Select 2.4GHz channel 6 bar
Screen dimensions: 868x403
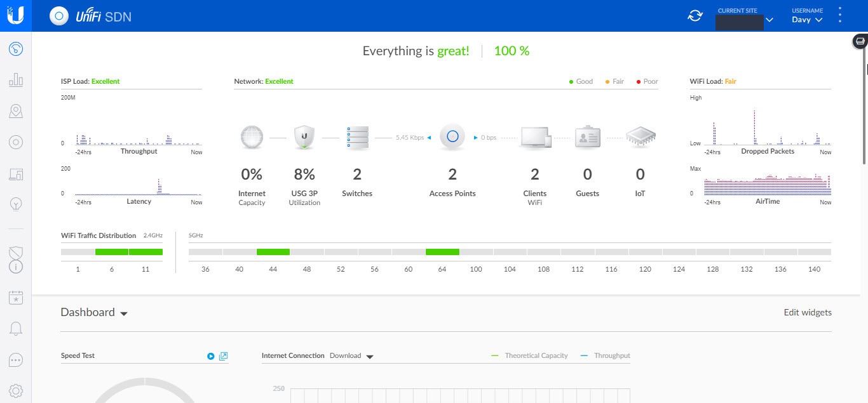click(x=112, y=252)
